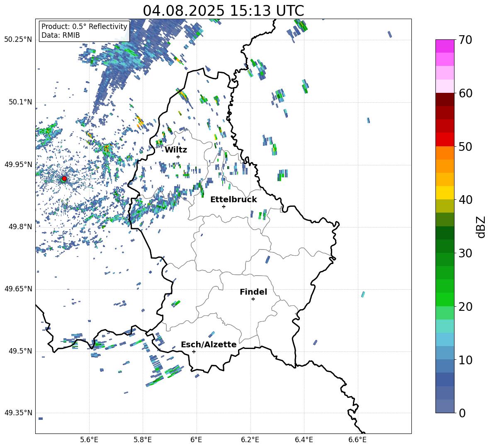Click the 40 tick on colorbar
The height and width of the screenshot is (448, 491).
tap(465, 200)
